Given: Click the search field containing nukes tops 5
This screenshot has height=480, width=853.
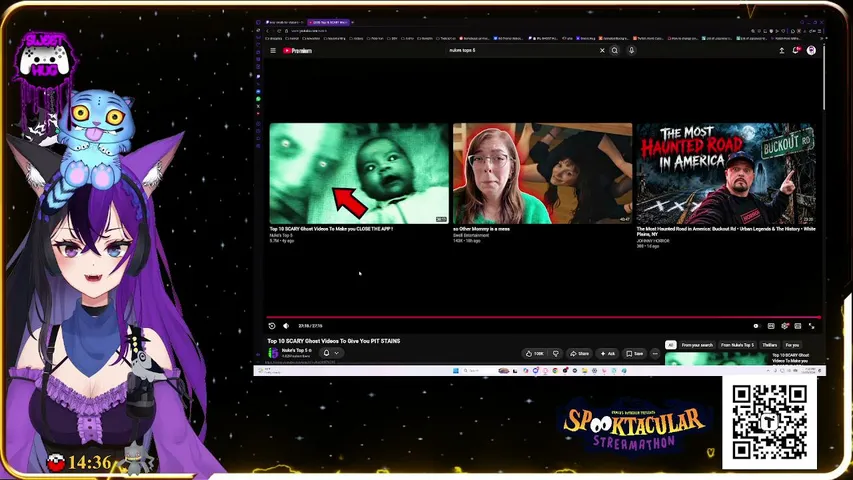Looking at the screenshot, I should (522, 51).
